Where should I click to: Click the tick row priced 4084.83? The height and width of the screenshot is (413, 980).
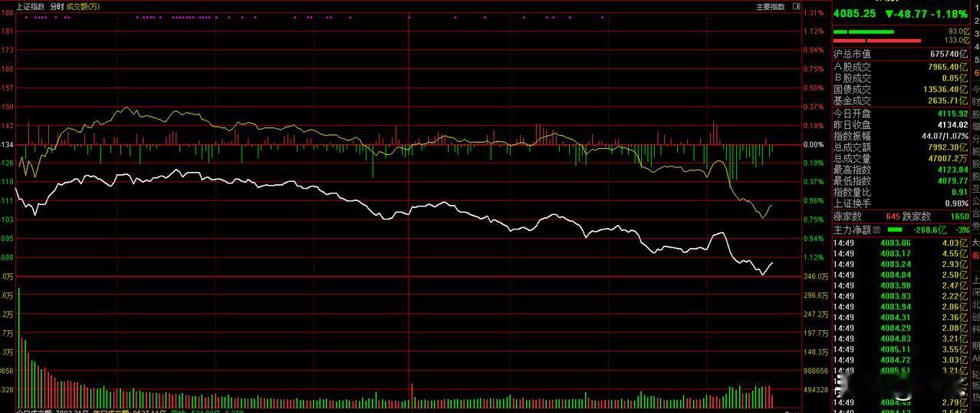pos(902,339)
